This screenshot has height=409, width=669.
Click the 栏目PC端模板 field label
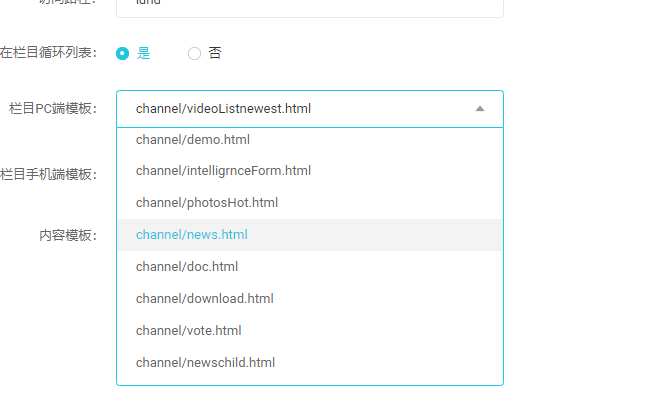53,108
